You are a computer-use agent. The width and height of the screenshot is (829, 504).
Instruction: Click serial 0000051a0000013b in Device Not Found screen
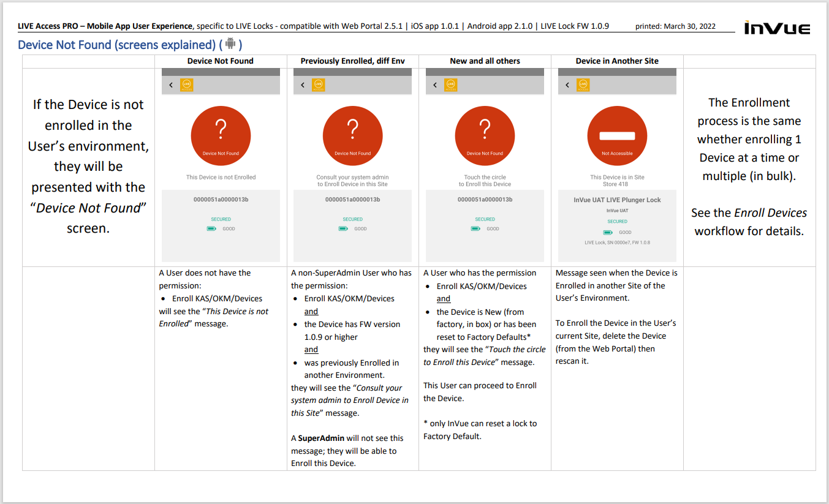click(221, 200)
